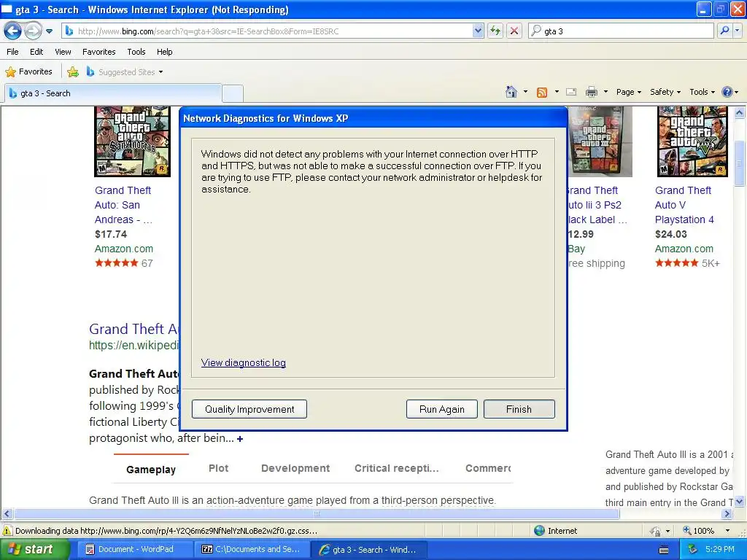Open the Help menu
The image size is (747, 560).
tap(164, 52)
